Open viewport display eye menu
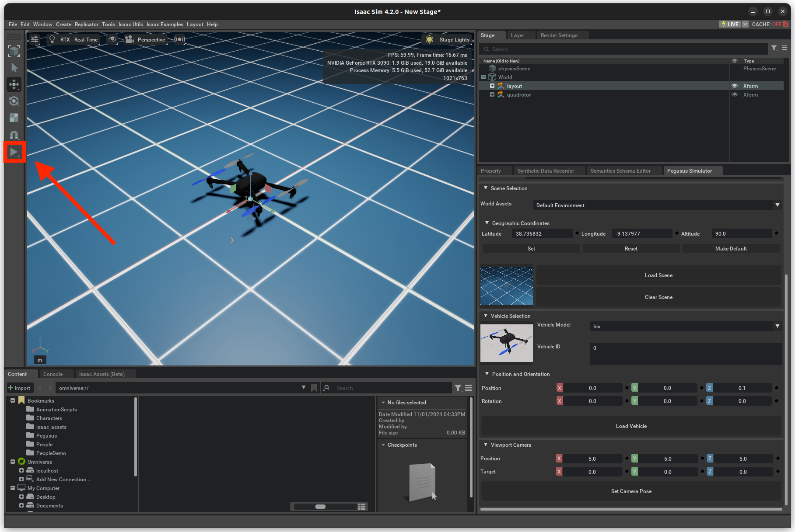 click(112, 39)
